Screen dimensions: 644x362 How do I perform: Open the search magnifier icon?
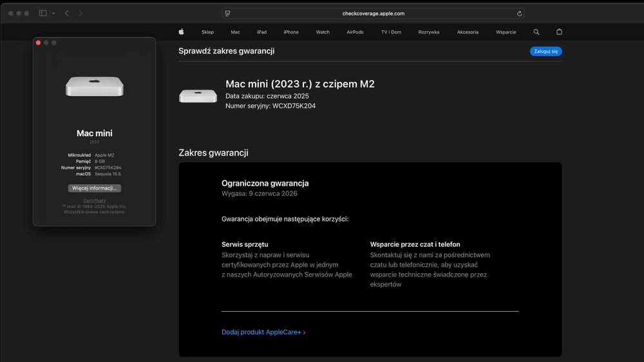point(536,32)
